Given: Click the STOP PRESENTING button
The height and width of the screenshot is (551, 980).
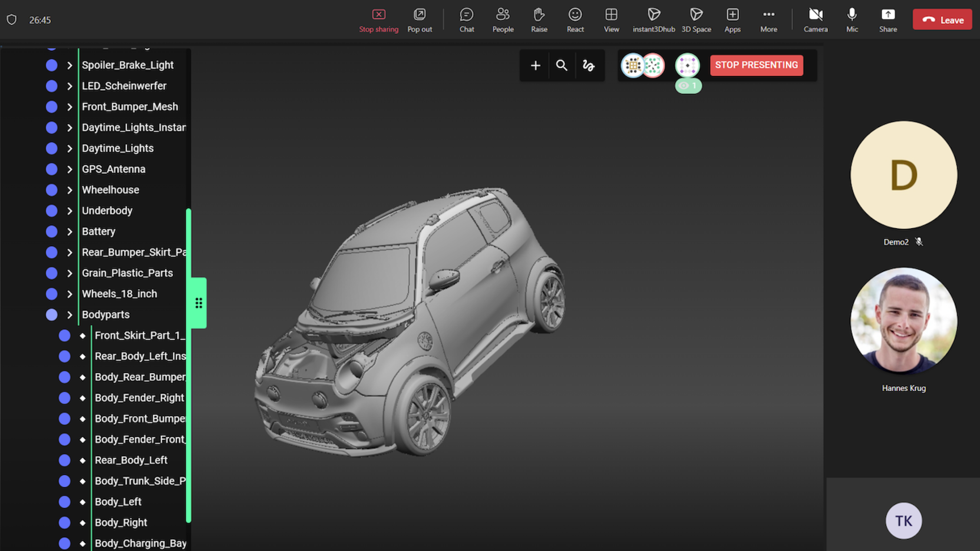Looking at the screenshot, I should (x=756, y=65).
